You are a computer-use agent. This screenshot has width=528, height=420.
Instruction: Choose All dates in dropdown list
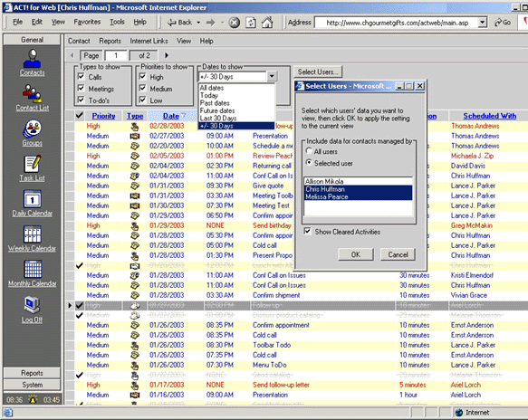click(x=236, y=88)
